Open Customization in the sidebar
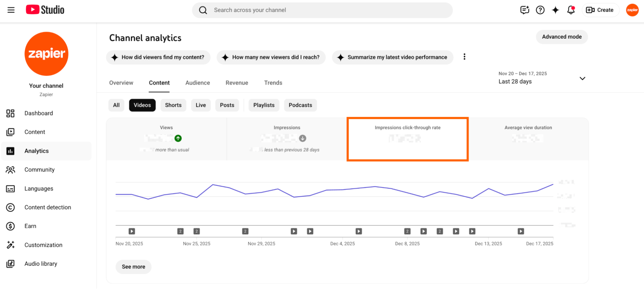The width and height of the screenshot is (644, 289). [46, 245]
